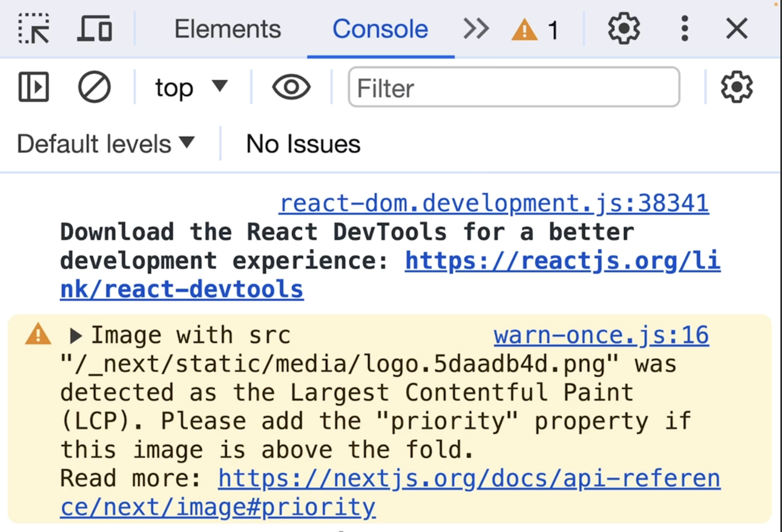Switch to the Elements tab
This screenshot has height=532, width=782.
click(228, 29)
